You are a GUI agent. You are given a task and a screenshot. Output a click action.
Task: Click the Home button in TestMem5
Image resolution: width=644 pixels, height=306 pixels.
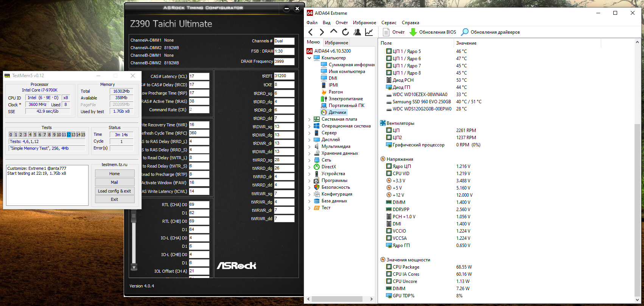(x=115, y=174)
